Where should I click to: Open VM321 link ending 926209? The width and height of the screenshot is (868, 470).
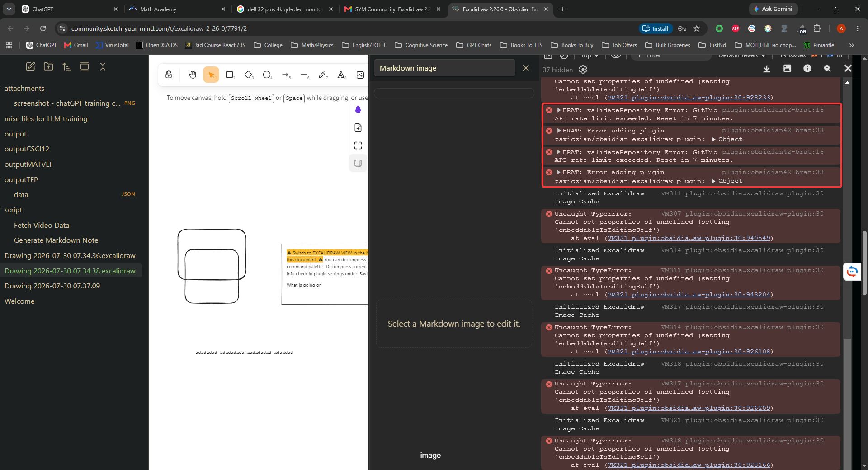click(x=689, y=408)
